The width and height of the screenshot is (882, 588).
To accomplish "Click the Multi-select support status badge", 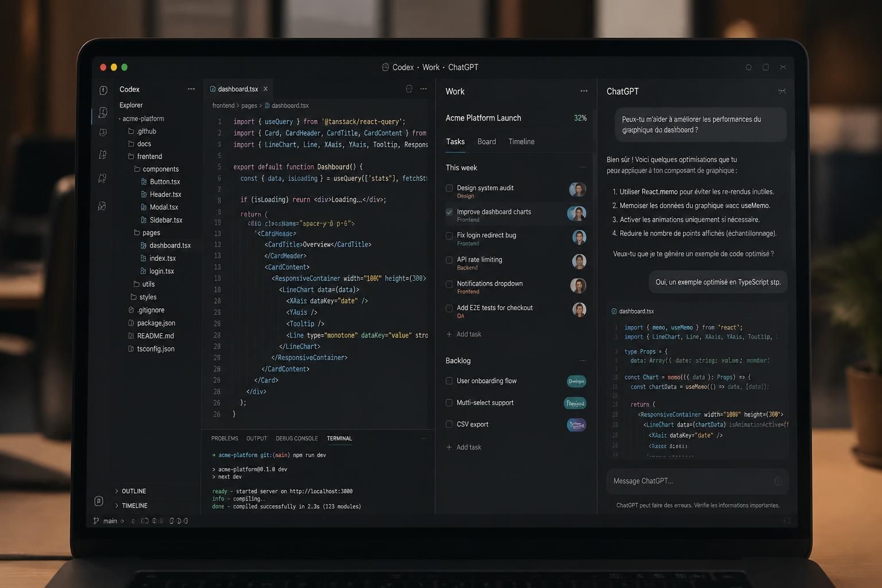I will point(575,403).
